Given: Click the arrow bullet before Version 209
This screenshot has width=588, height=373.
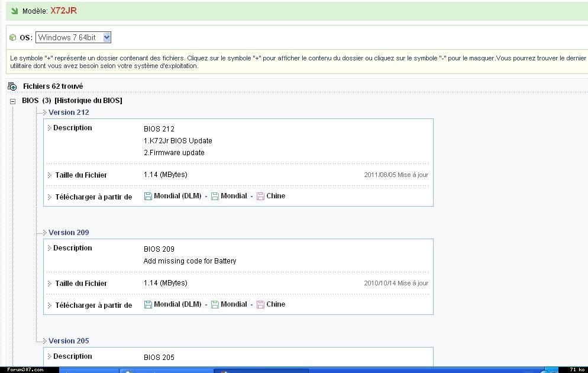Looking at the screenshot, I should point(44,232).
